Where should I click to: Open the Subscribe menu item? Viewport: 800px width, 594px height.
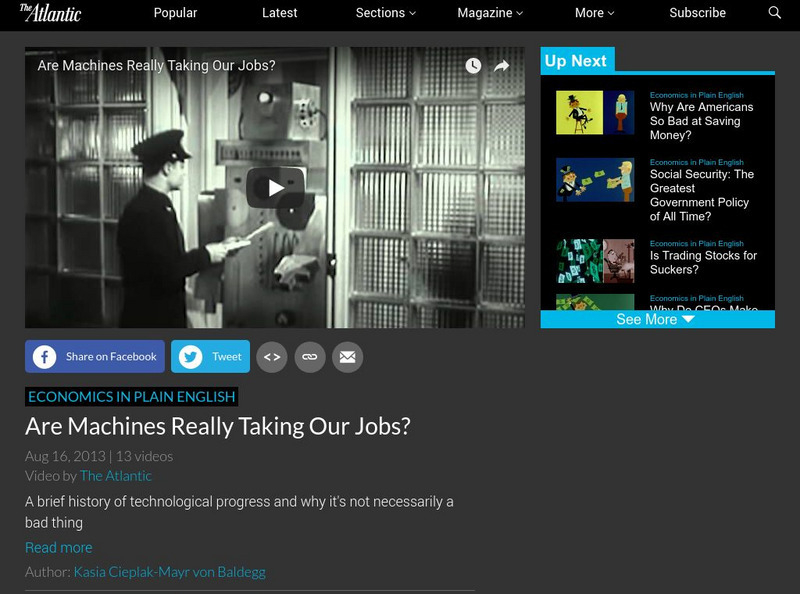(697, 13)
